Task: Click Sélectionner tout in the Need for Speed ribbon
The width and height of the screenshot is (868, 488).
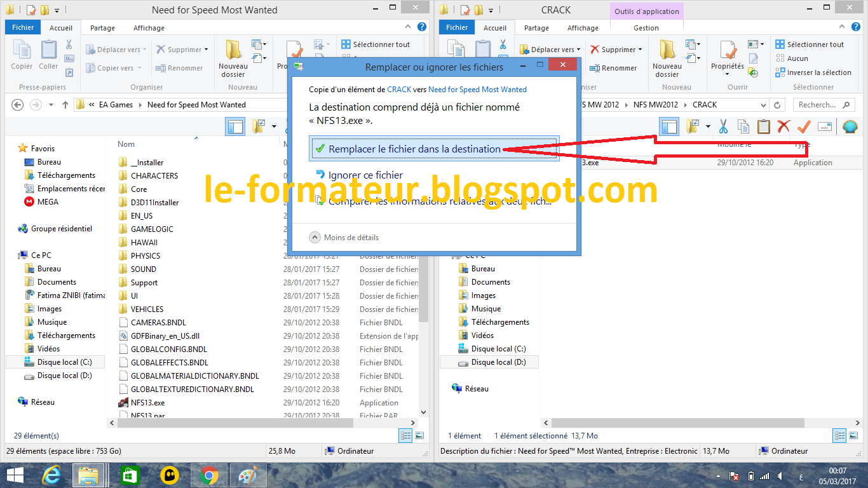Action: 376,44
